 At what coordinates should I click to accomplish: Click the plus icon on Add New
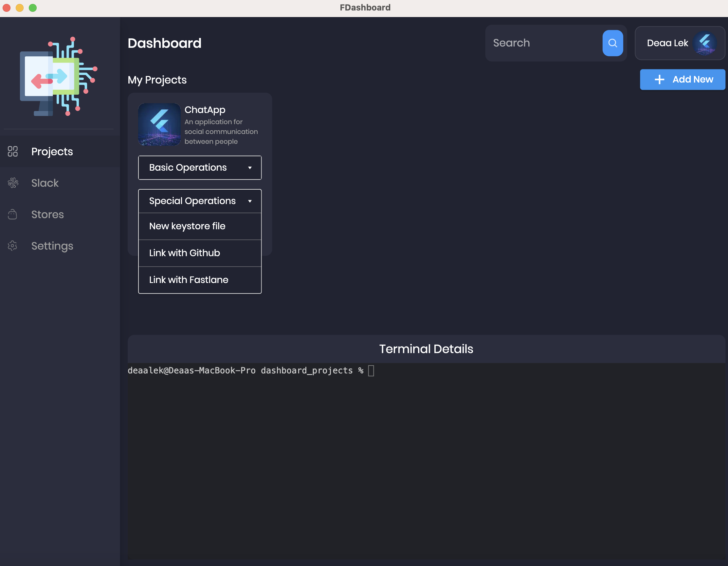pos(659,79)
